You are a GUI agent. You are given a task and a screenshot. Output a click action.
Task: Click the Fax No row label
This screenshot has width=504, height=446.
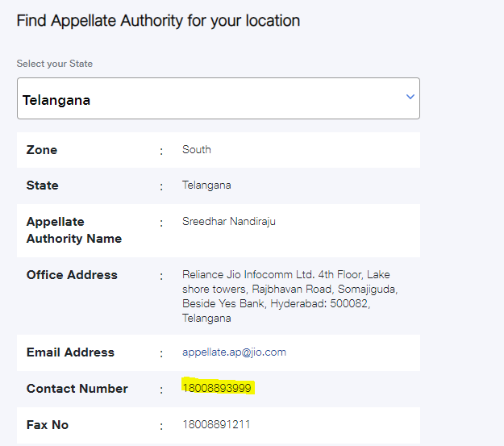48,425
